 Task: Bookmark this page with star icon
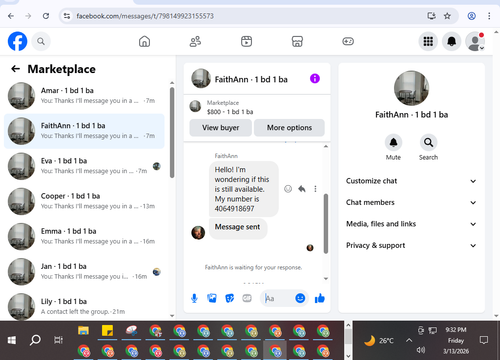(x=447, y=16)
